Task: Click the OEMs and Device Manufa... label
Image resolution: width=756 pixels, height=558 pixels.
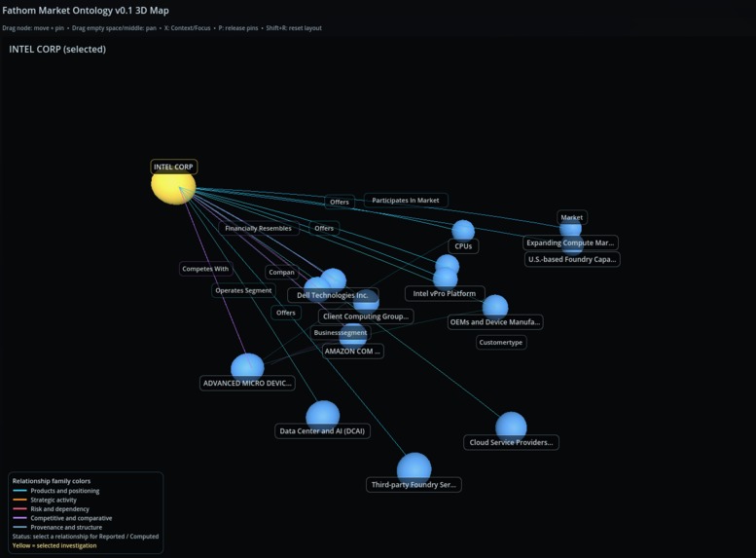Action: pos(495,322)
